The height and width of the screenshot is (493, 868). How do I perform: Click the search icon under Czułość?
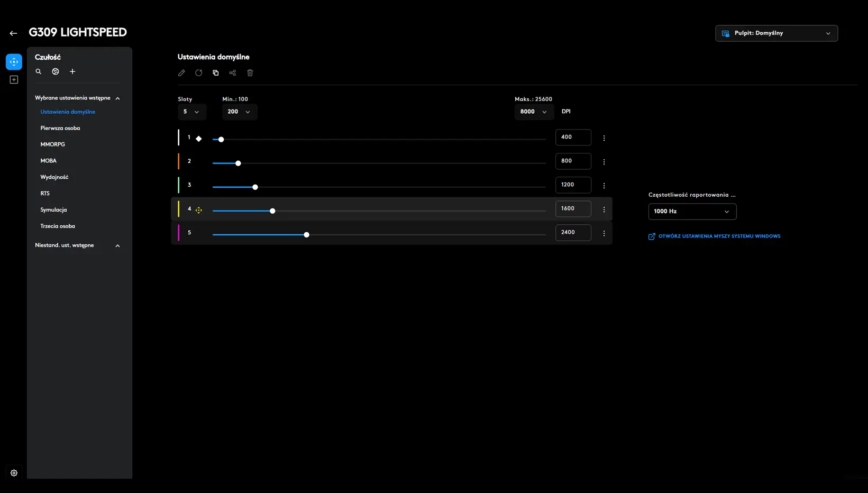[39, 71]
